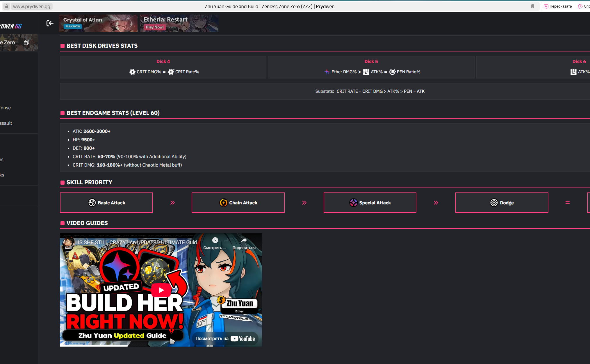Open the Etheria: Restart ad banner
This screenshot has width=590, height=364.
coord(179,23)
